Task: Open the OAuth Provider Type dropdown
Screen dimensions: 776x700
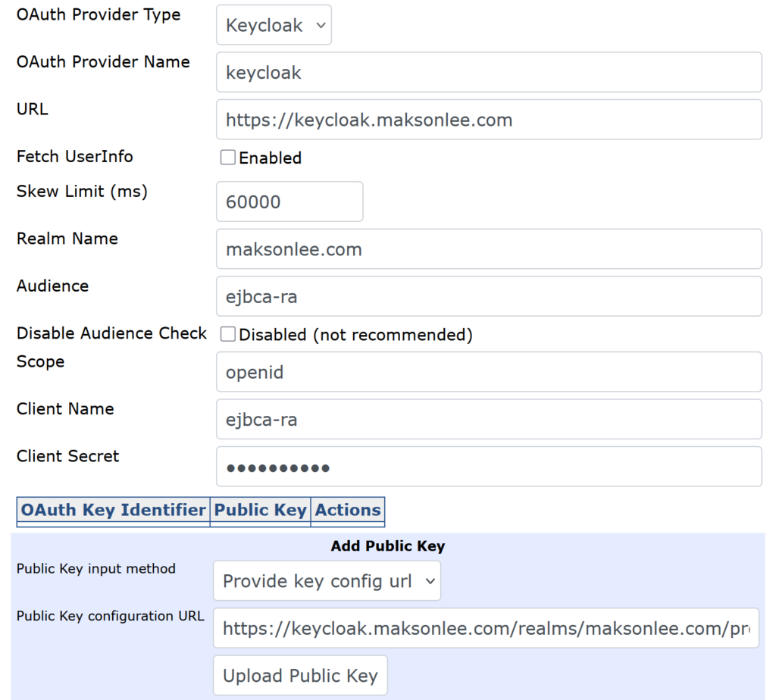Action: click(x=274, y=25)
